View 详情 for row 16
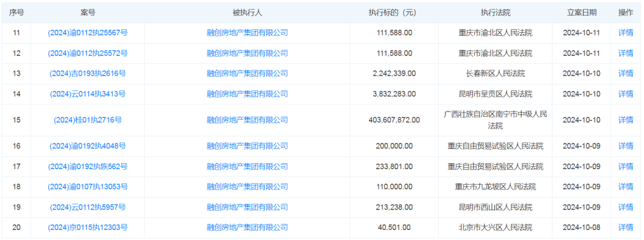 pyautogui.click(x=626, y=146)
